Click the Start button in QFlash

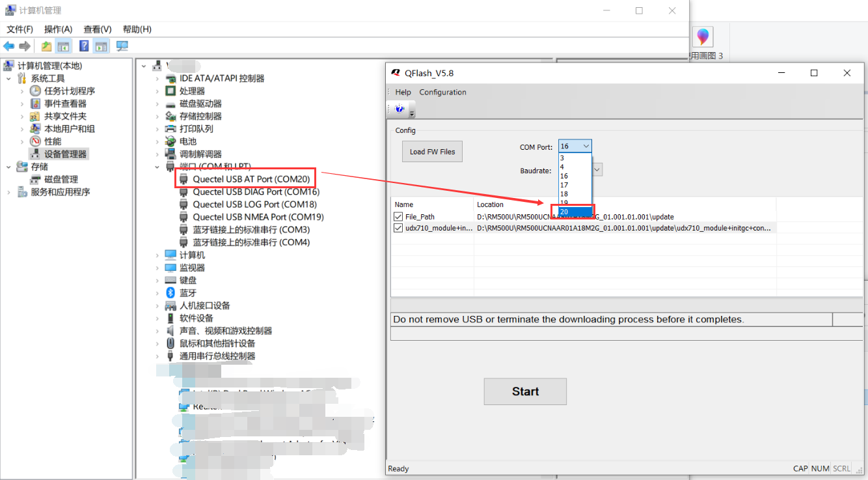pyautogui.click(x=525, y=391)
